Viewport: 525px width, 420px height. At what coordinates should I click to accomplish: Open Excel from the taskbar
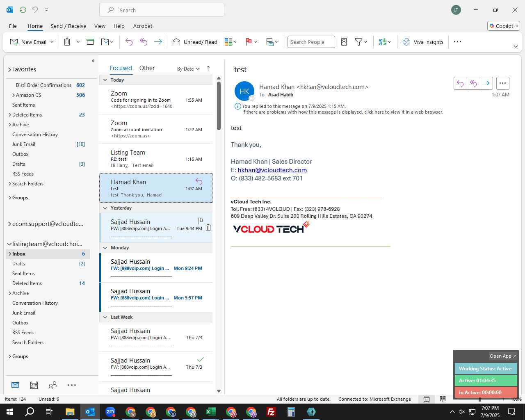tap(211, 412)
